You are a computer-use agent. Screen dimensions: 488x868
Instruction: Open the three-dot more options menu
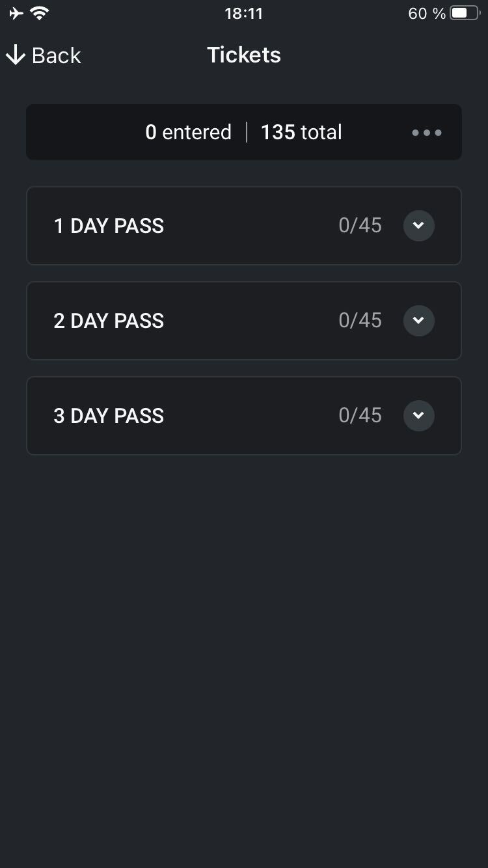tap(427, 133)
